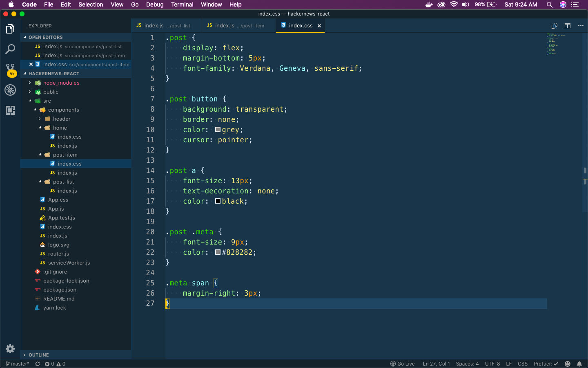Click the Split Editor icon

568,26
